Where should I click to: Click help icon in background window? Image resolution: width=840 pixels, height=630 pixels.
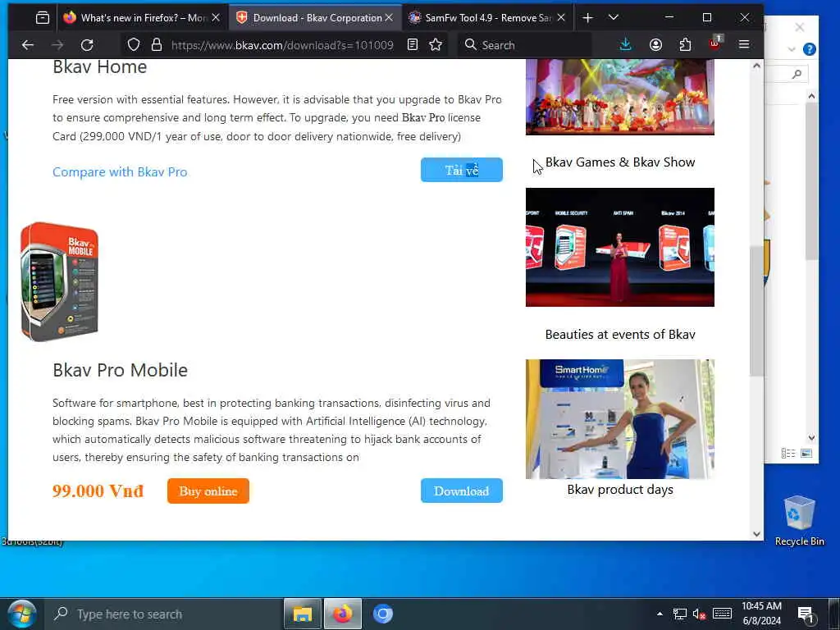(x=810, y=49)
